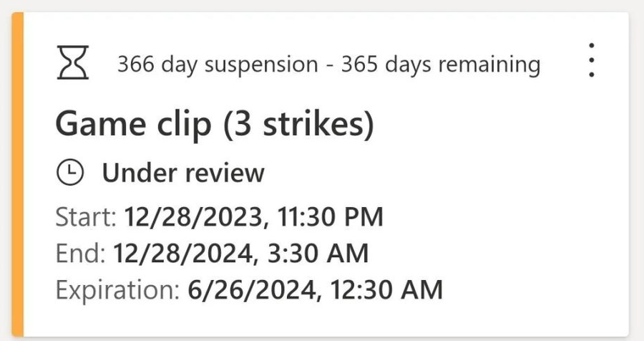Open the three-dot more options menu
The image size is (644, 341).
[592, 60]
